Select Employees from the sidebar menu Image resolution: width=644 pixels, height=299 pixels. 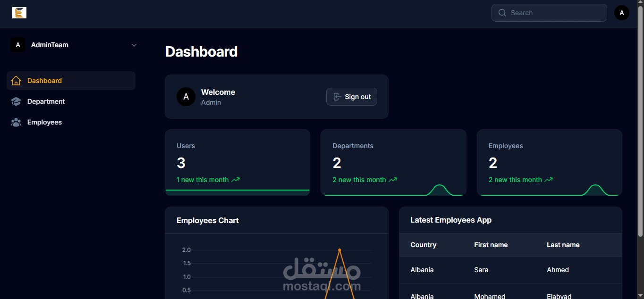pyautogui.click(x=44, y=122)
